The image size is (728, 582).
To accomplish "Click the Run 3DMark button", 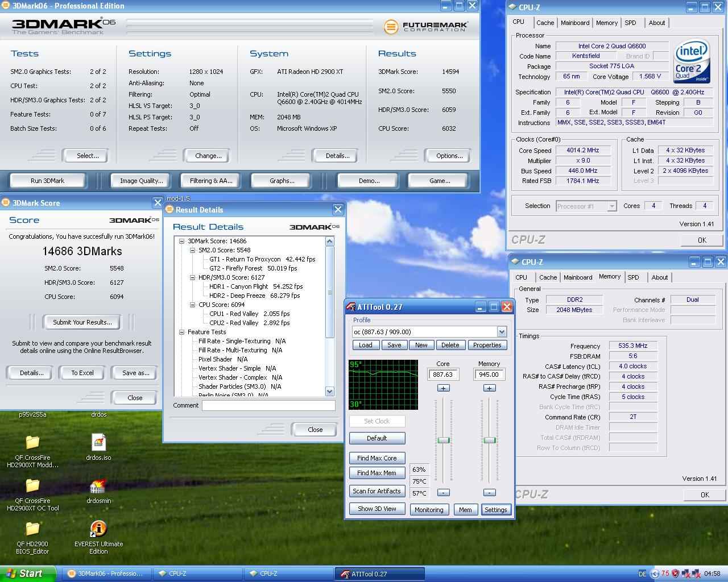I will pos(47,181).
